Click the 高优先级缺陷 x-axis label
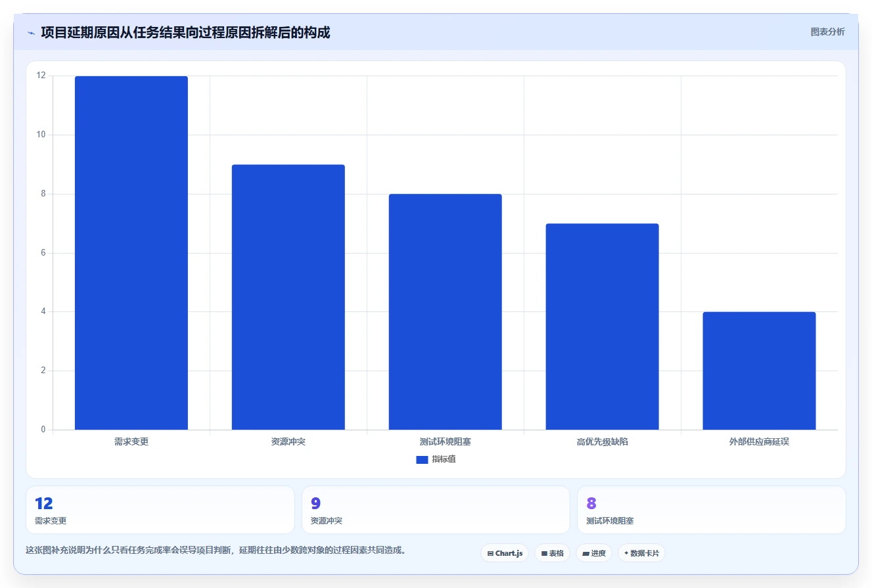 603,441
